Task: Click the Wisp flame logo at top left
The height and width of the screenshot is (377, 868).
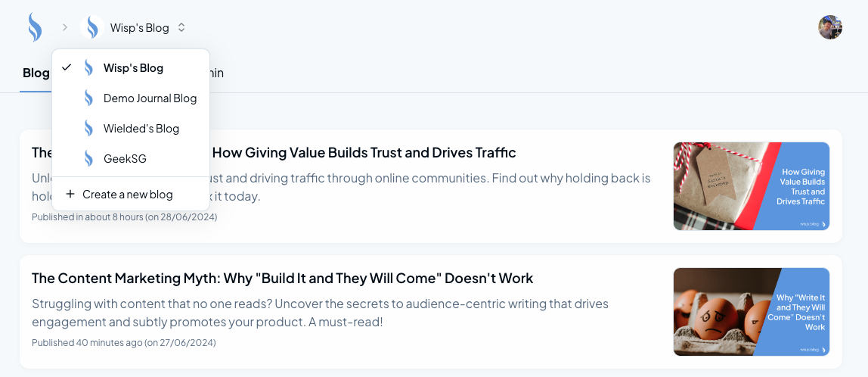Action: click(x=35, y=27)
